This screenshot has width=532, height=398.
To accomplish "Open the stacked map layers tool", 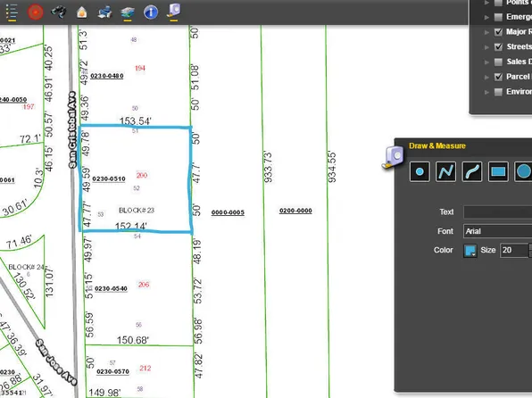I will point(128,12).
